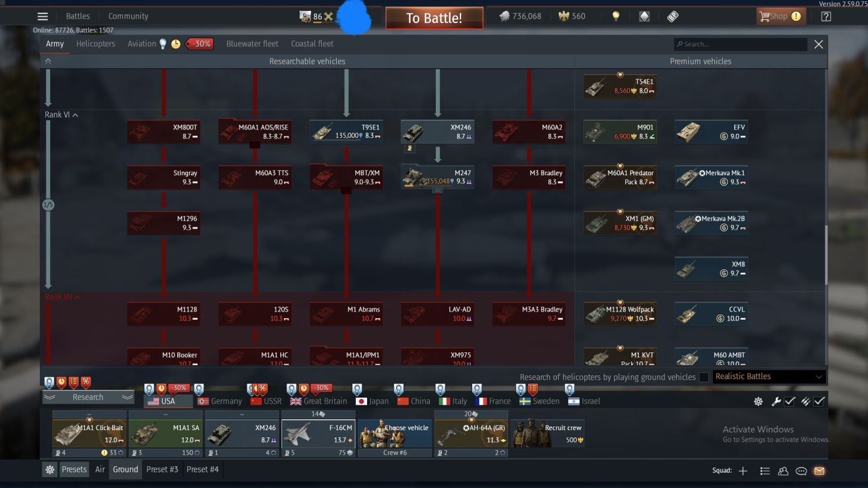Toggle helicopter research by ground vehicles checkbox
Viewport: 868px width, 488px height.
click(x=703, y=377)
